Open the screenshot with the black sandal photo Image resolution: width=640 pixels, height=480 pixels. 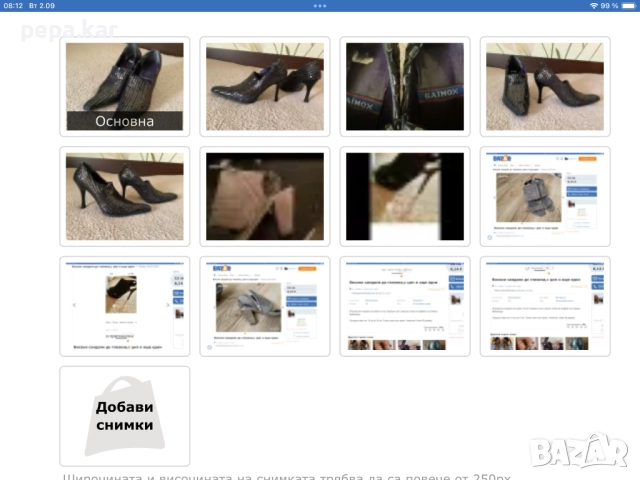[x=124, y=306]
